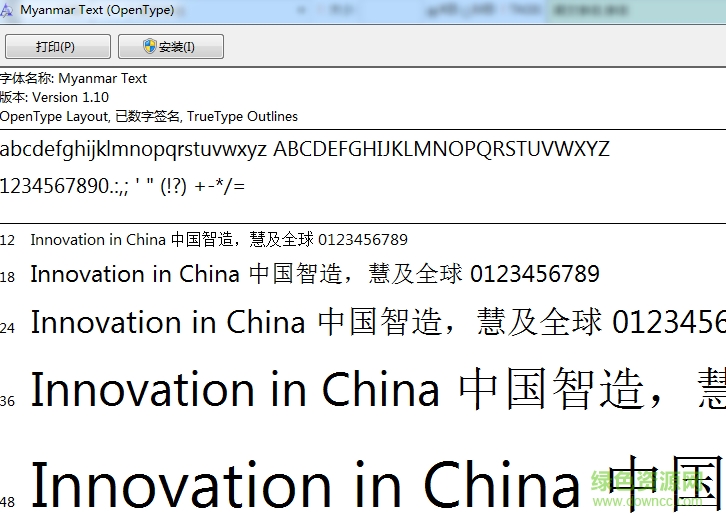Click the 打印(P) print button
This screenshot has width=726, height=520.
coord(58,46)
